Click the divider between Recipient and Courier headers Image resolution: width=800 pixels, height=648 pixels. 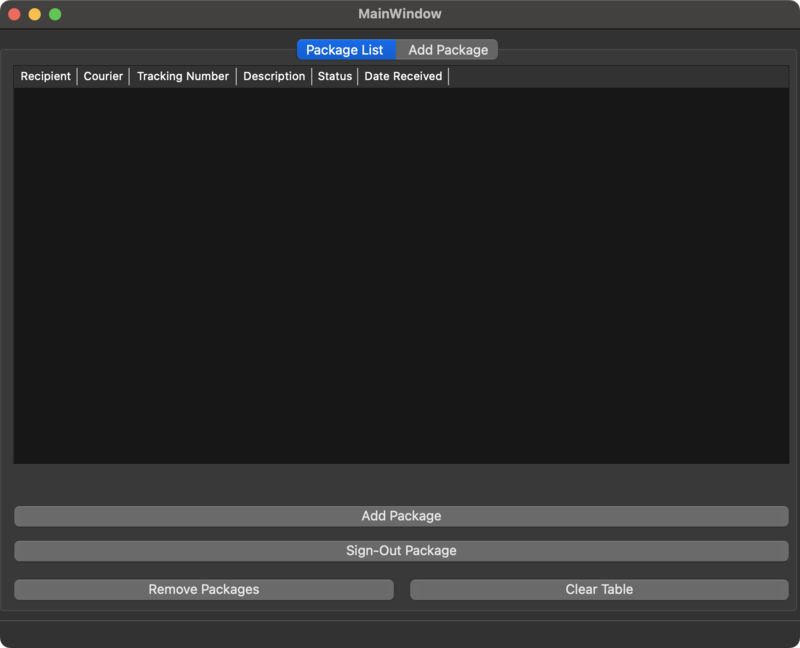77,76
